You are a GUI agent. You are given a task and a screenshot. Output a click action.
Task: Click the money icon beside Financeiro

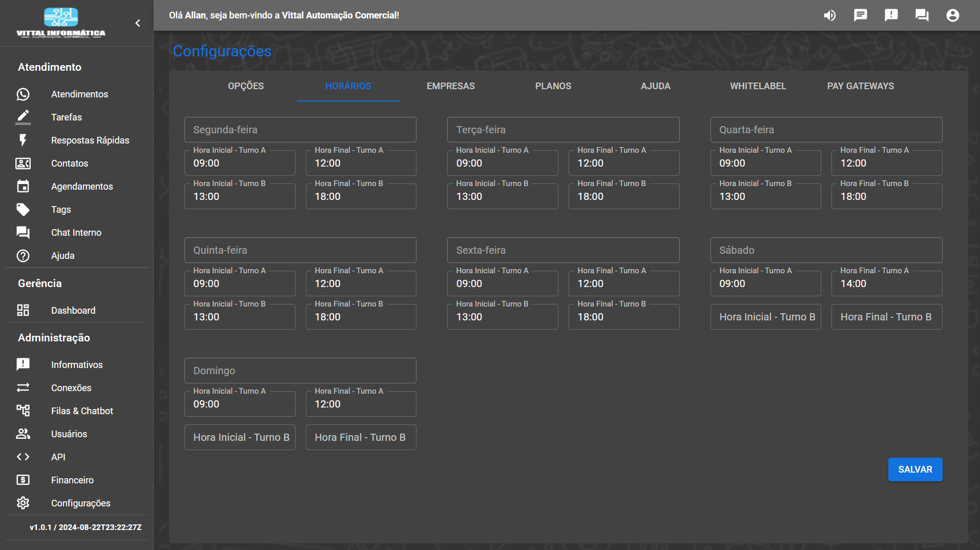[23, 480]
